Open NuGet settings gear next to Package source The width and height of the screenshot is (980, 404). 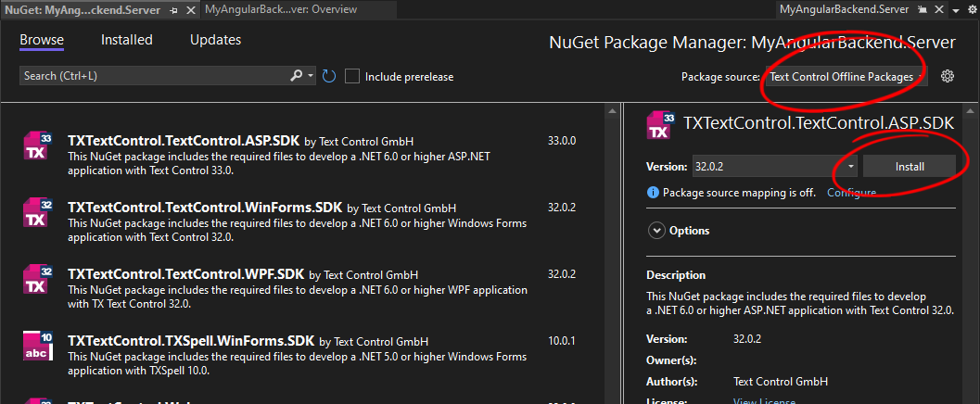(948, 76)
